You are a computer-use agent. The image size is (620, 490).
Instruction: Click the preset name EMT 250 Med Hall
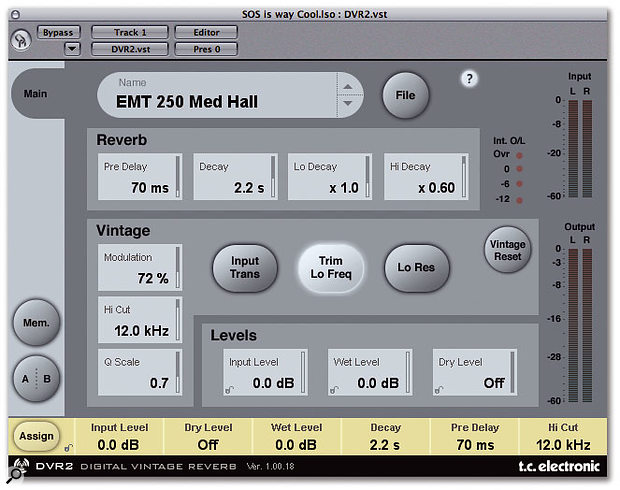[x=187, y=102]
